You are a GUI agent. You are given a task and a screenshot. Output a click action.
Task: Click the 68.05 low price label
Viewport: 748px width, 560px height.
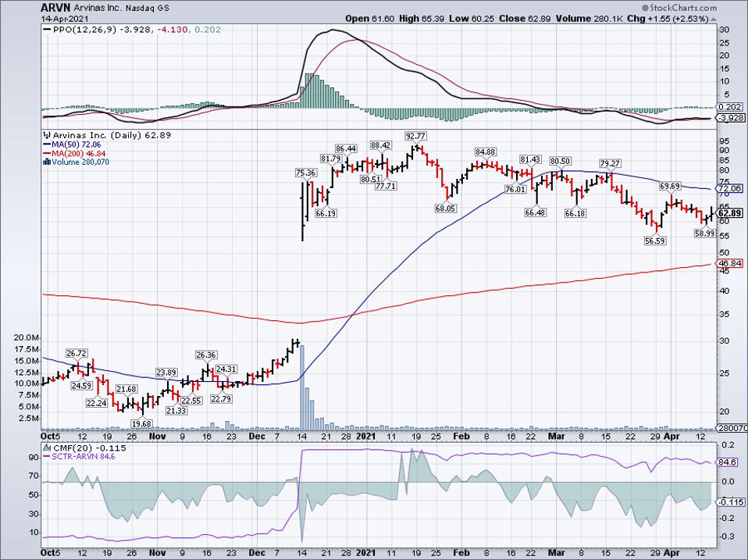[x=445, y=209]
